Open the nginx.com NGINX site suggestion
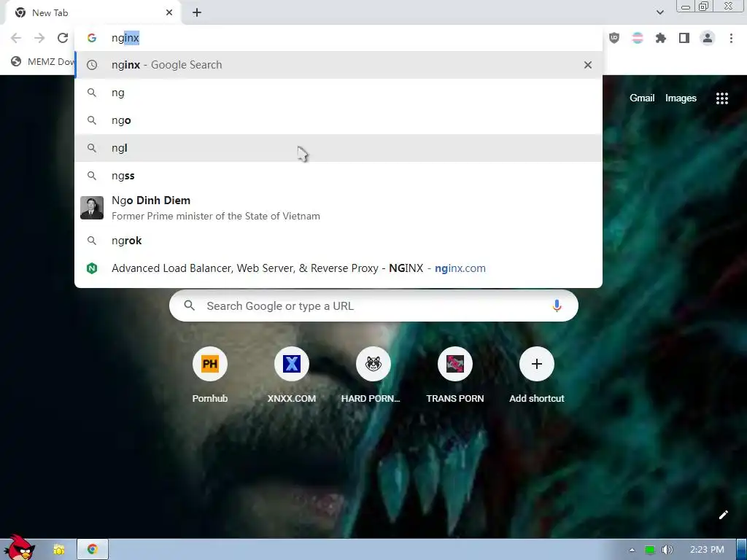This screenshot has height=560, width=747. click(338, 268)
